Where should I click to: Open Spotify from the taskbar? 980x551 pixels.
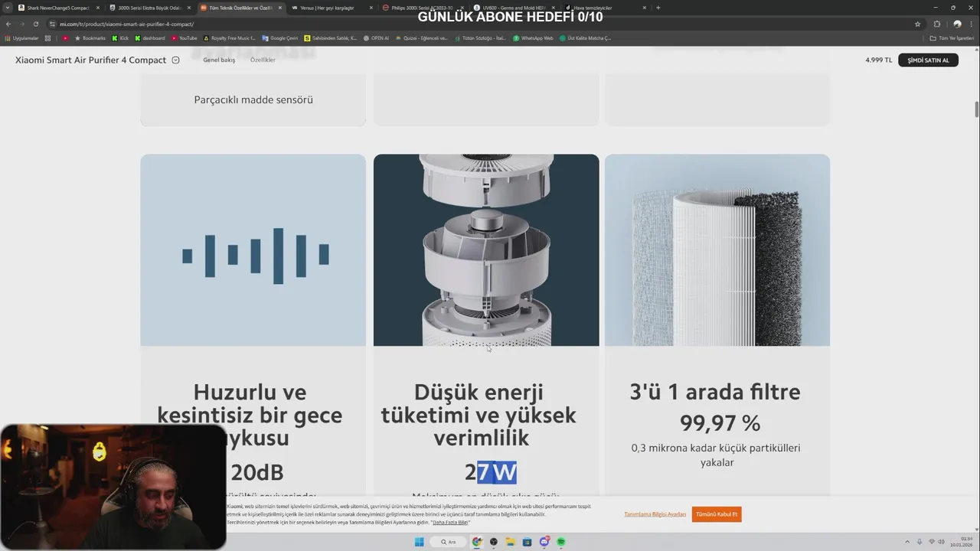click(561, 542)
